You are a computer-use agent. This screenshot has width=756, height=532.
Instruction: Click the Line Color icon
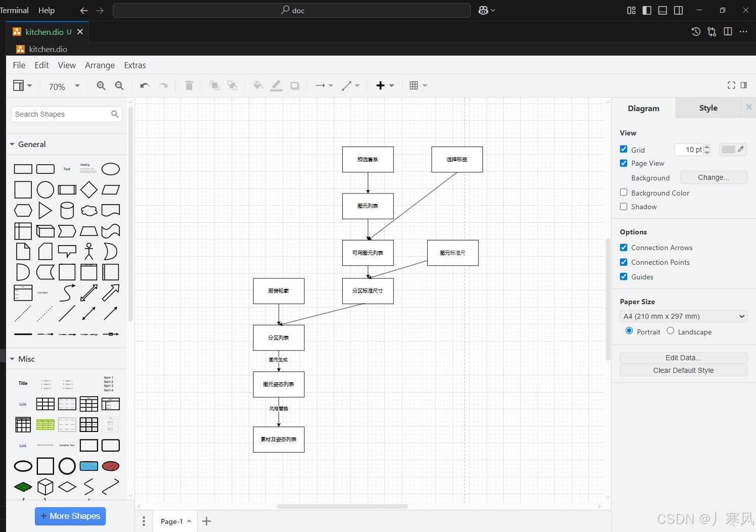point(276,85)
